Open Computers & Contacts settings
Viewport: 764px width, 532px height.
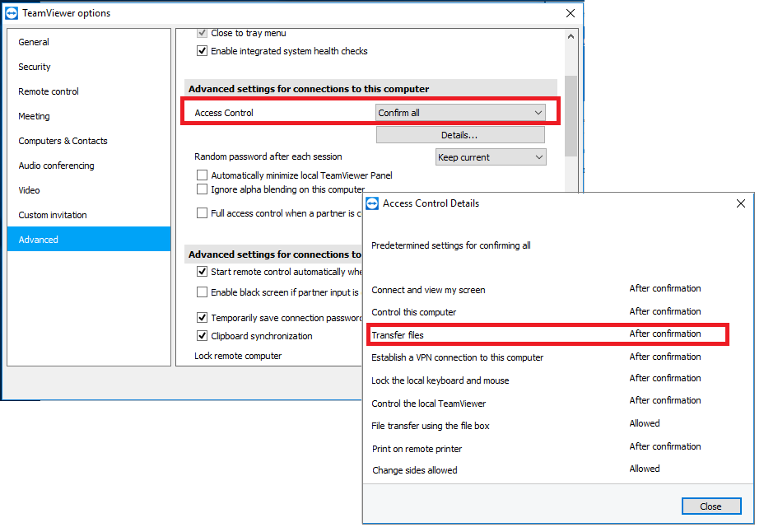(x=89, y=141)
